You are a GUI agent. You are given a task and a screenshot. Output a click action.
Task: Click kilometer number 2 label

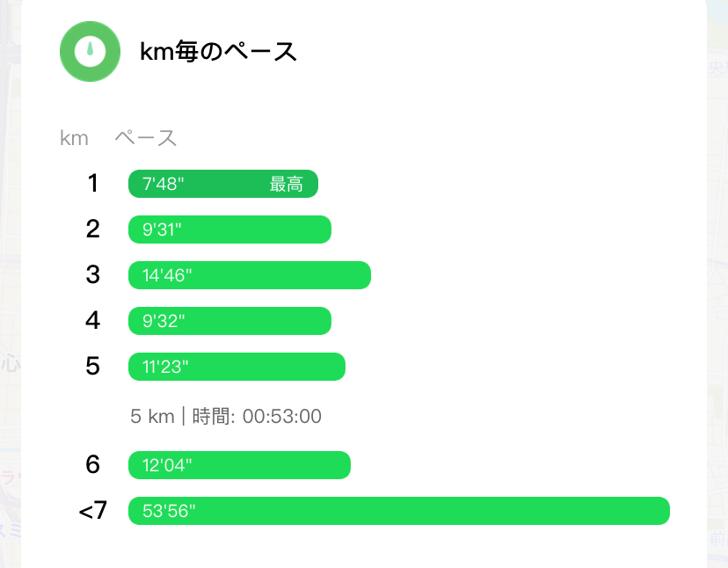click(93, 229)
